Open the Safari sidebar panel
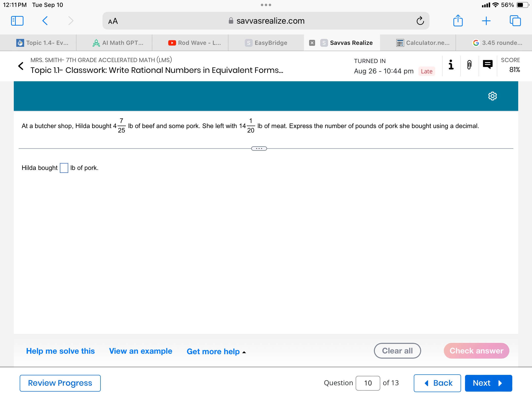 click(x=17, y=21)
